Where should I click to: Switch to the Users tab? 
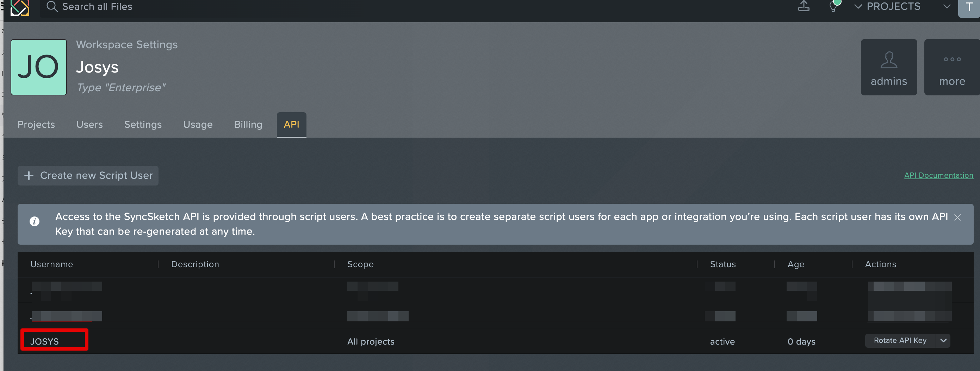(89, 125)
